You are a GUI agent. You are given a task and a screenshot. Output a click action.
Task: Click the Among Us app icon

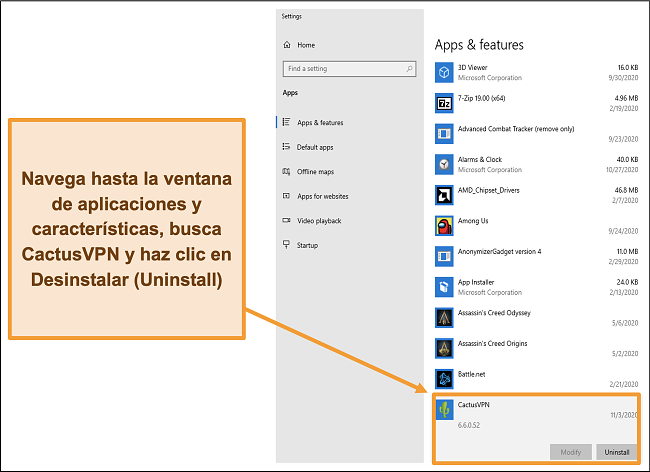pyautogui.click(x=444, y=226)
